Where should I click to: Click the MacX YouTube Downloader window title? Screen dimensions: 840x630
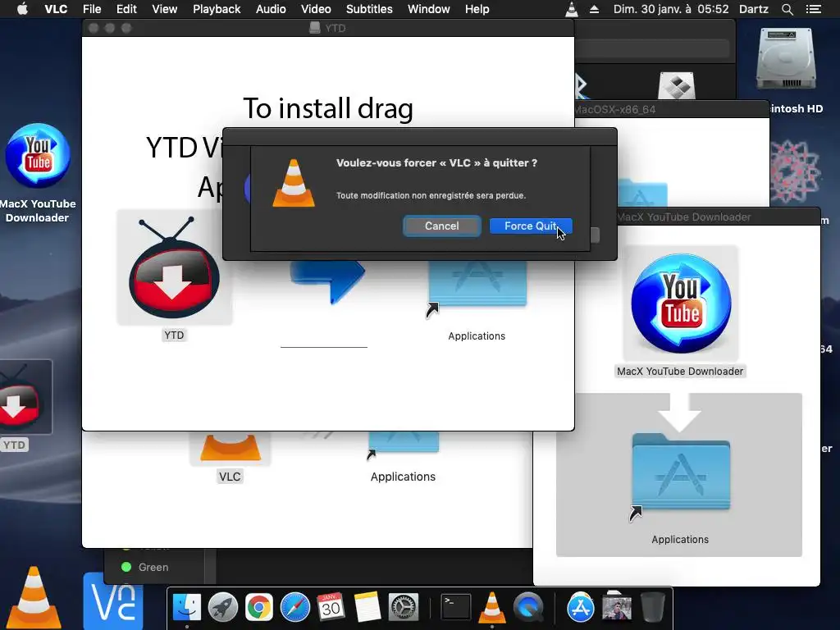(683, 217)
